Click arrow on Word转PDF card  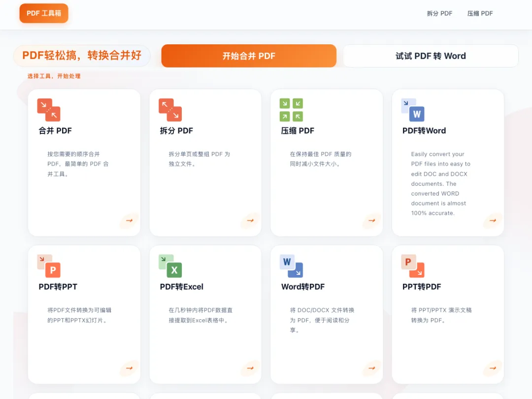pos(372,368)
